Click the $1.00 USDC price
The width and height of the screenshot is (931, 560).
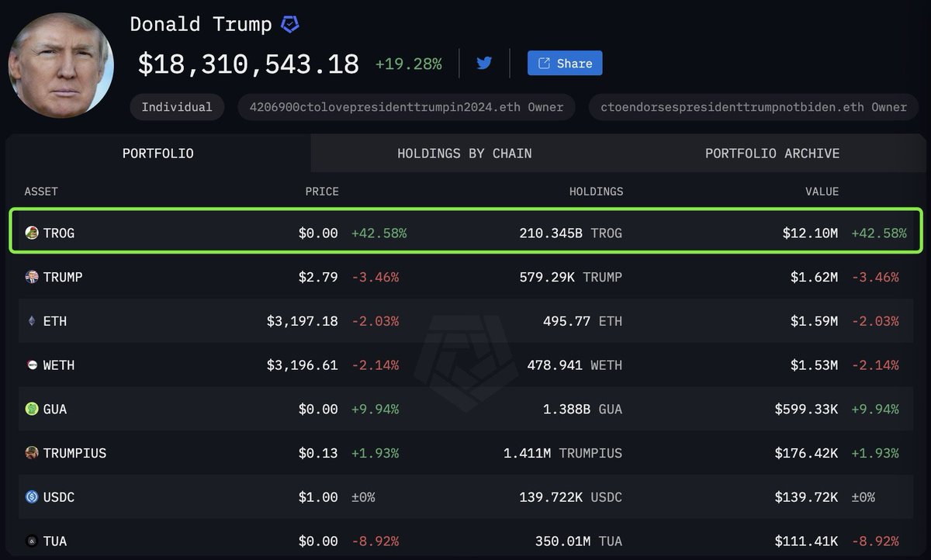pos(318,497)
